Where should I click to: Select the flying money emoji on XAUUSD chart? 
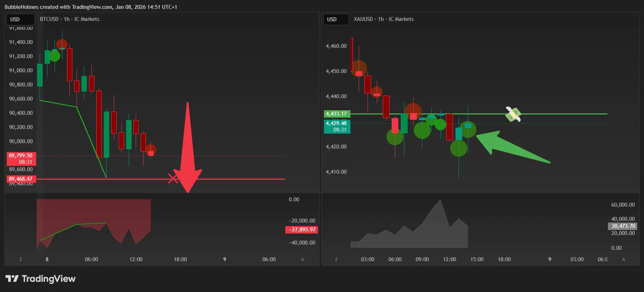coord(513,114)
